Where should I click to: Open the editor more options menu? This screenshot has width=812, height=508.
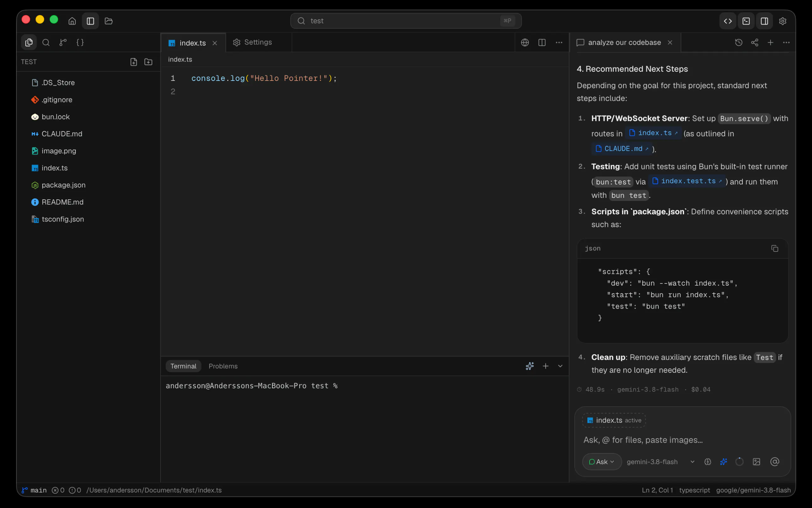559,42
